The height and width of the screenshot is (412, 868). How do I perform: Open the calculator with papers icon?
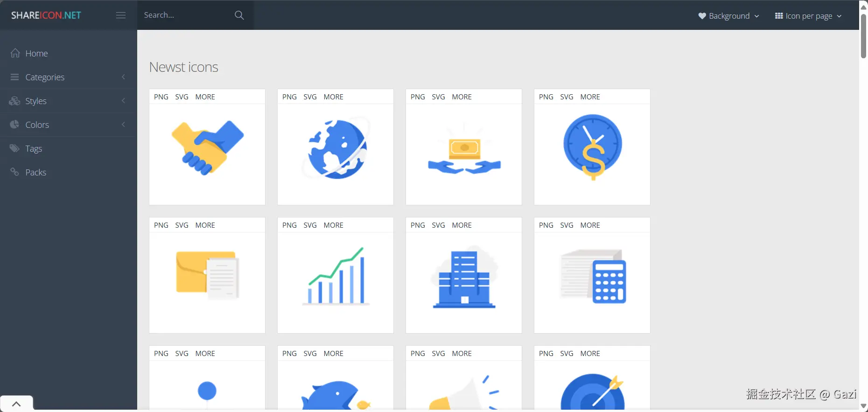pyautogui.click(x=592, y=276)
